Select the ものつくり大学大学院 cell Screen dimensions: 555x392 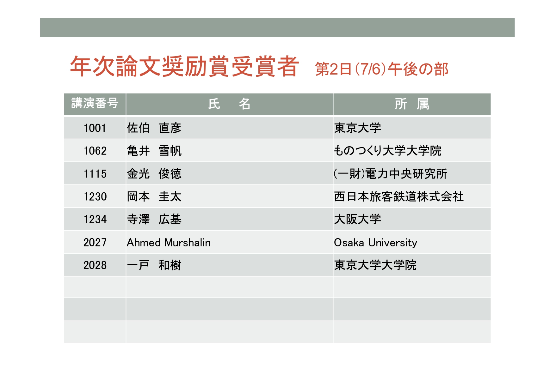[387, 151]
